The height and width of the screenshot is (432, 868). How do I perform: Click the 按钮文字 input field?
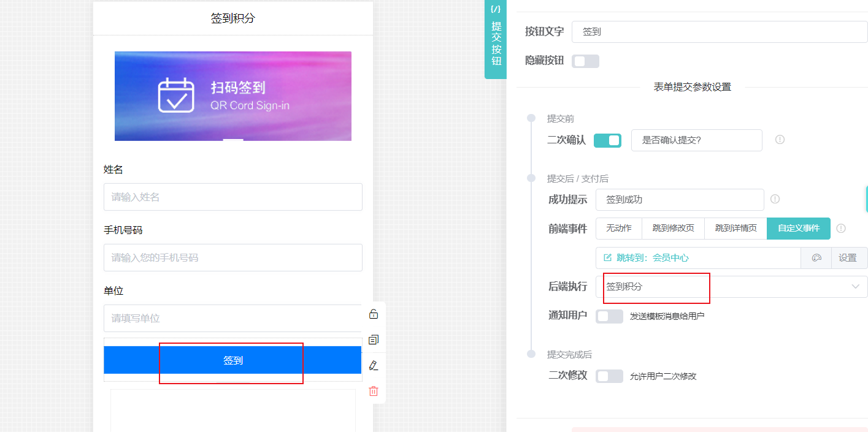coord(720,31)
